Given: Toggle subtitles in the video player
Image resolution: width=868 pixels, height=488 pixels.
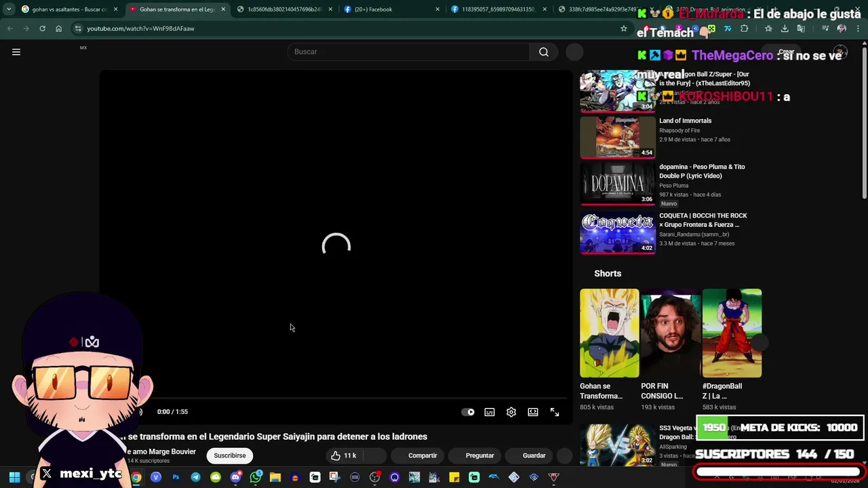Looking at the screenshot, I should [490, 412].
